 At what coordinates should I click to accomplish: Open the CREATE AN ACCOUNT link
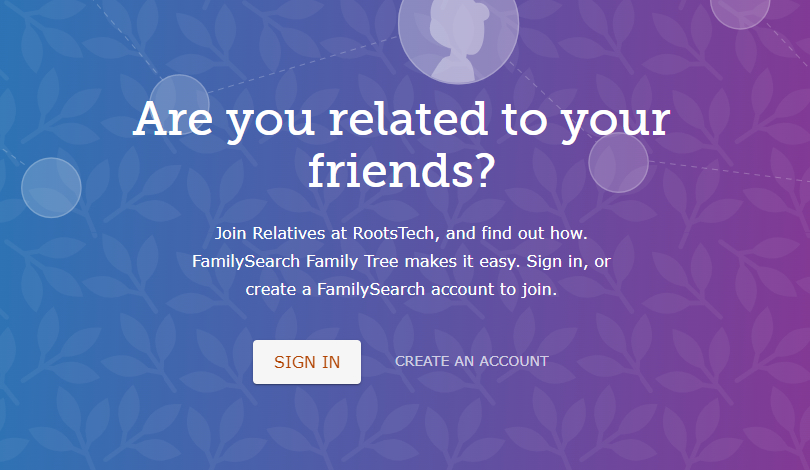[x=471, y=362]
